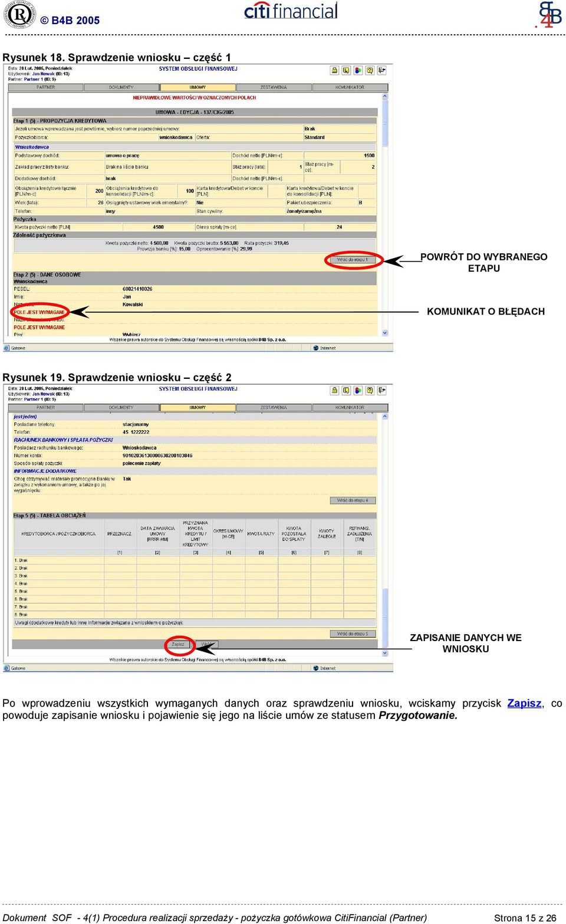
Task: Click the 'Wróć do etapu 1' button
Action: click(353, 259)
